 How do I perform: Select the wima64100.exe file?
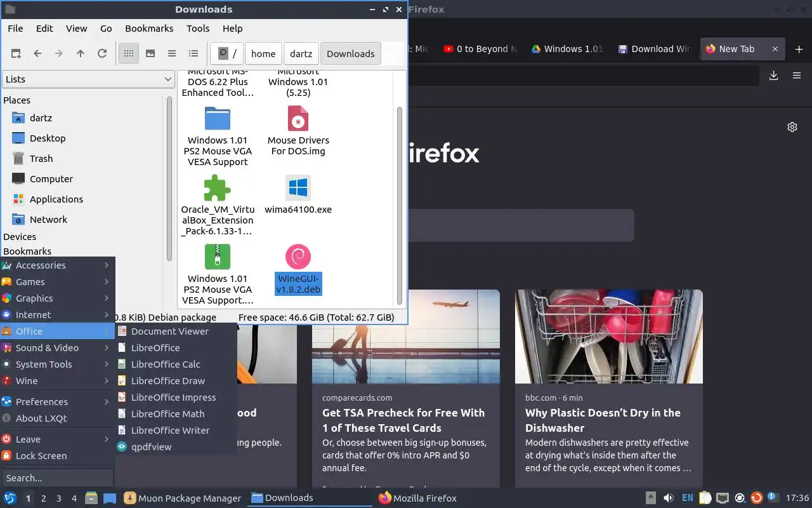coord(298,194)
